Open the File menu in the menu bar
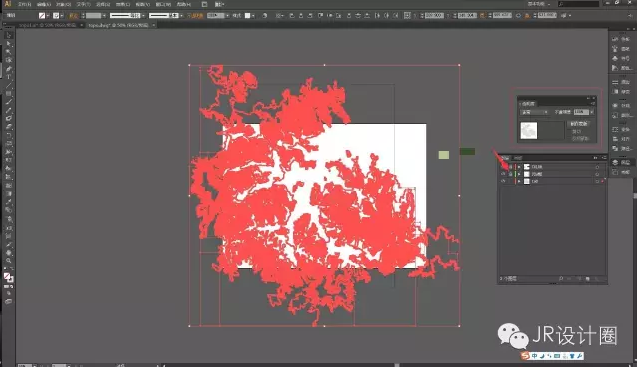Image resolution: width=637 pixels, height=367 pixels. [x=24, y=4]
